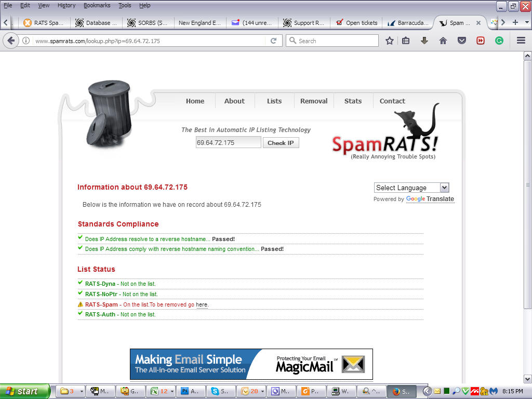Show site information icon in the address bar

26,41
